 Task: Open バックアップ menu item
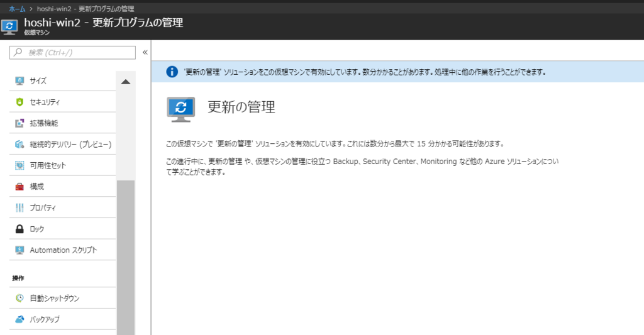click(62, 319)
